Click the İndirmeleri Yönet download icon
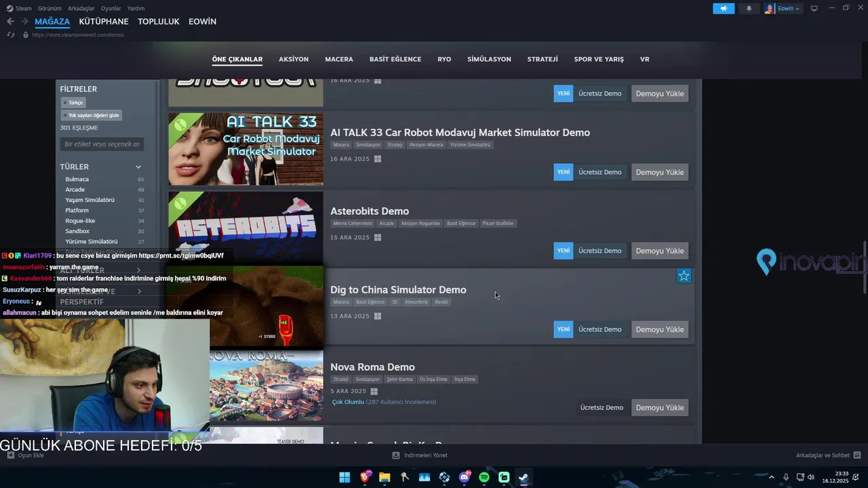The image size is (868, 488). pos(396,455)
